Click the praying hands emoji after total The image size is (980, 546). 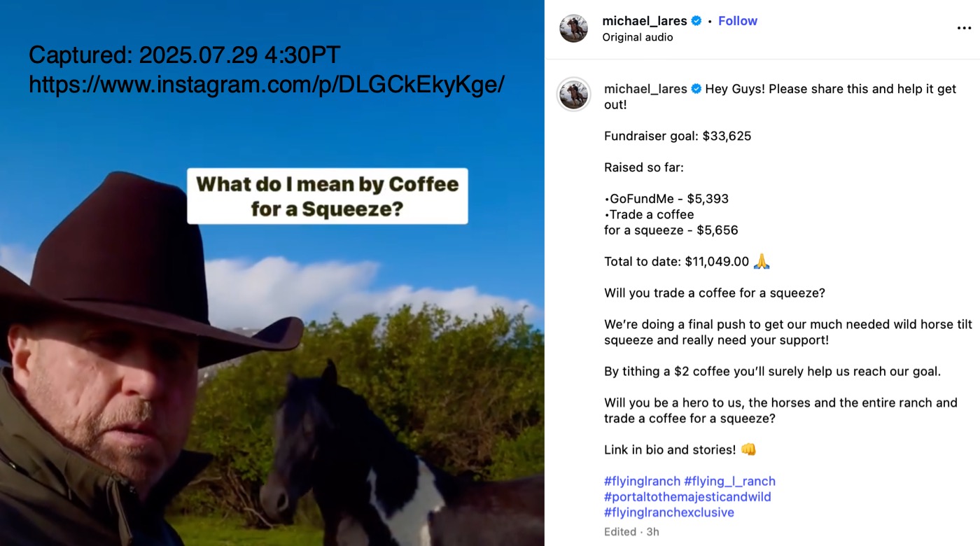(762, 262)
